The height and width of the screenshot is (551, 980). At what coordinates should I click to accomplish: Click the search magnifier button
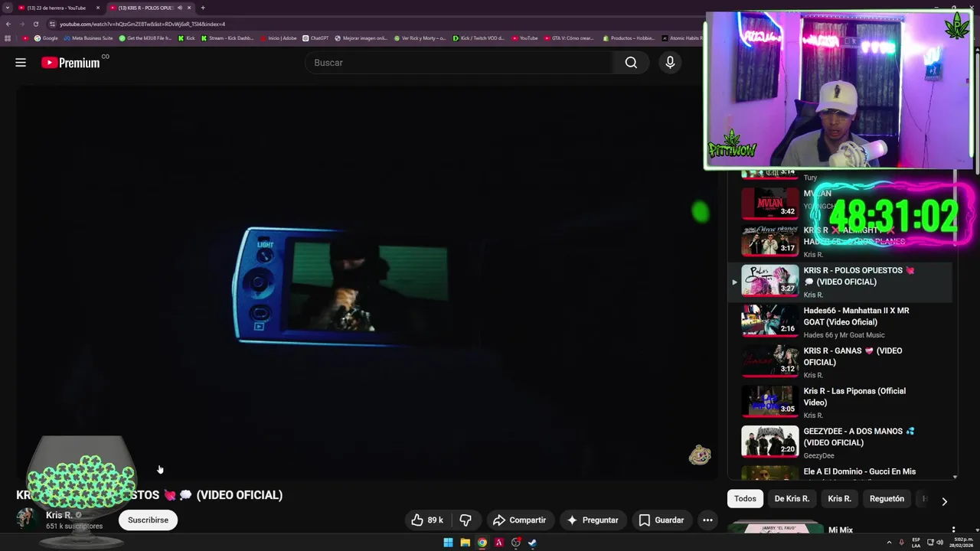(631, 63)
